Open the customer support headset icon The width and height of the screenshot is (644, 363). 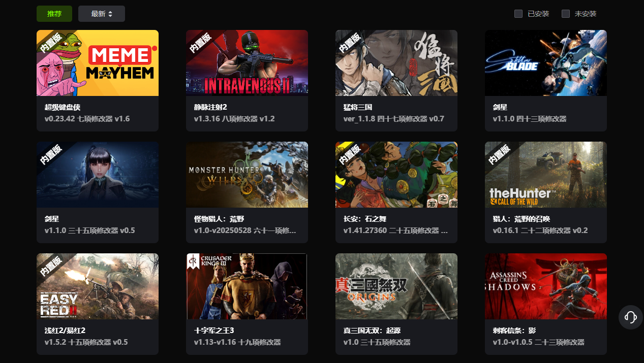point(631,317)
